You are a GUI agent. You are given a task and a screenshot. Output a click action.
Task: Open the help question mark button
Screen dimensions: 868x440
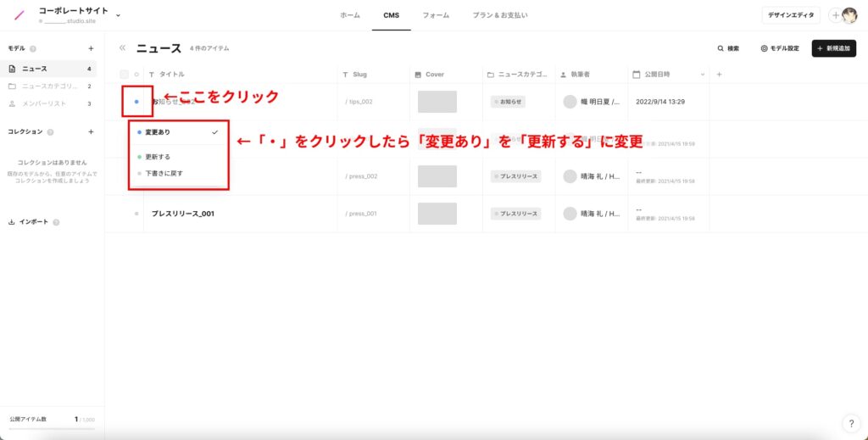tap(851, 424)
